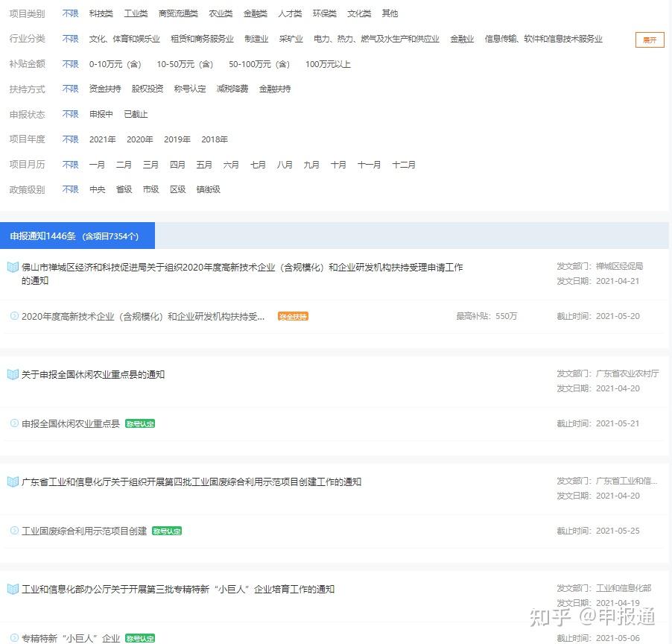Click green 称号认定 tag beside 申报全国休闲农业重点县
The height and width of the screenshot is (644, 672).
tap(140, 423)
